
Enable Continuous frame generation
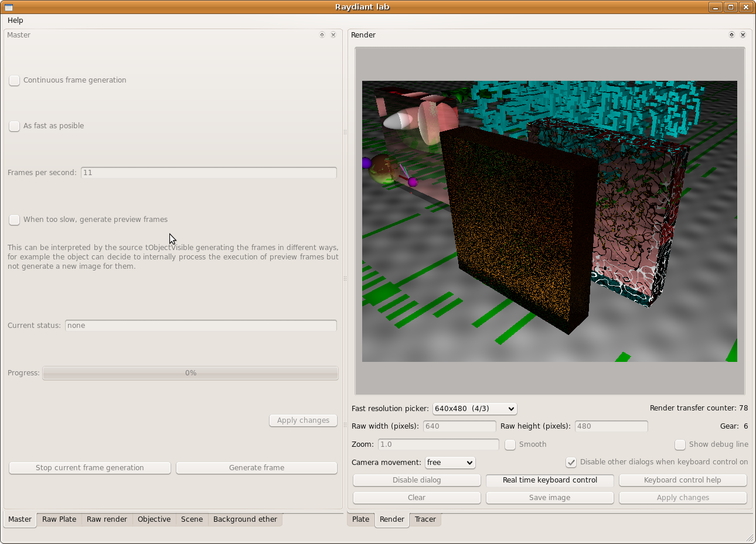(15, 81)
